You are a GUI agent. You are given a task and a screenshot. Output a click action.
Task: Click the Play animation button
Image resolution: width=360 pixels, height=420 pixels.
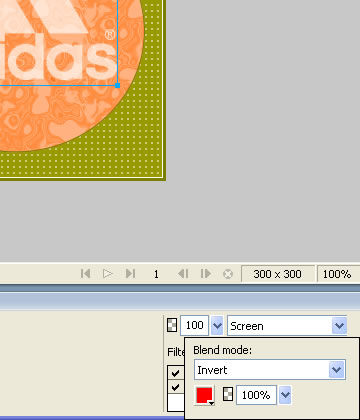pyautogui.click(x=108, y=274)
